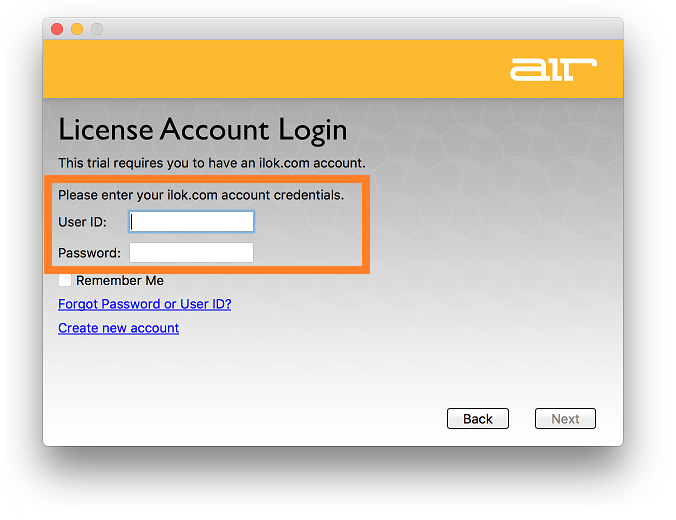Minimize the window with the yellow button
The width and height of the screenshot is (676, 520).
(77, 29)
